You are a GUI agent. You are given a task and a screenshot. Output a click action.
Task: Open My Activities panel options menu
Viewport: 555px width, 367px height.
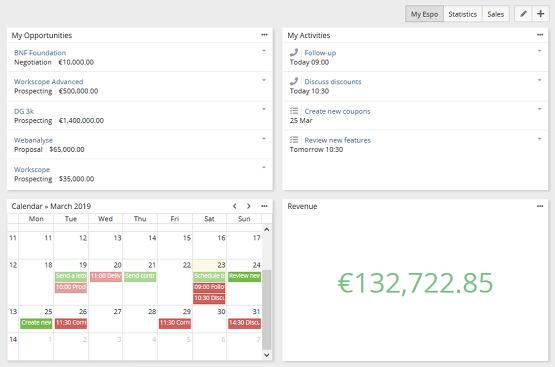click(x=540, y=35)
